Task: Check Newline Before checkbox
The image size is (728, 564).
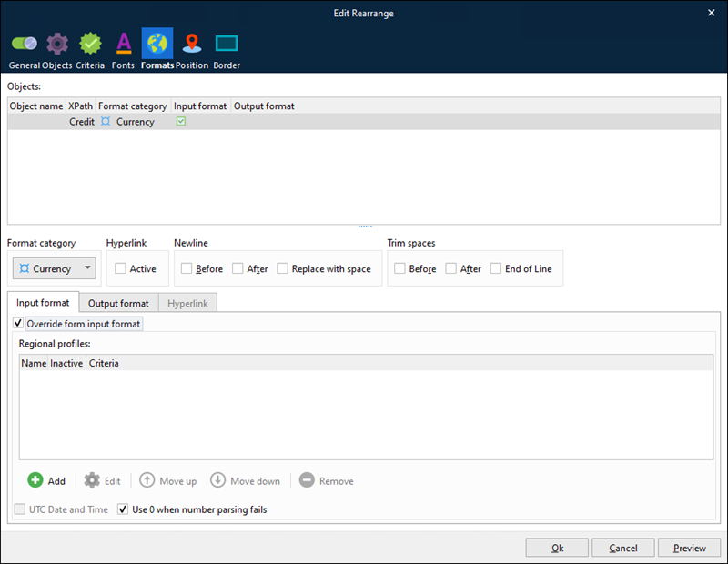Action: point(187,268)
